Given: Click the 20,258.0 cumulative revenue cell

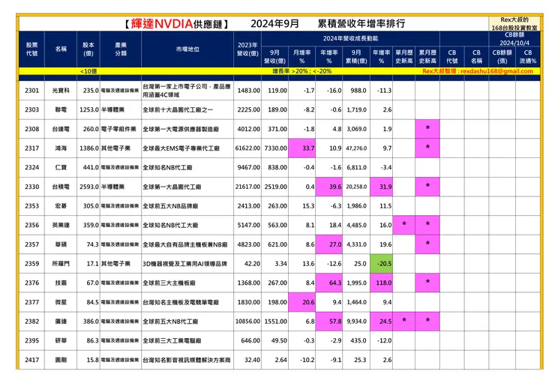Looking at the screenshot, I should click(x=356, y=187).
